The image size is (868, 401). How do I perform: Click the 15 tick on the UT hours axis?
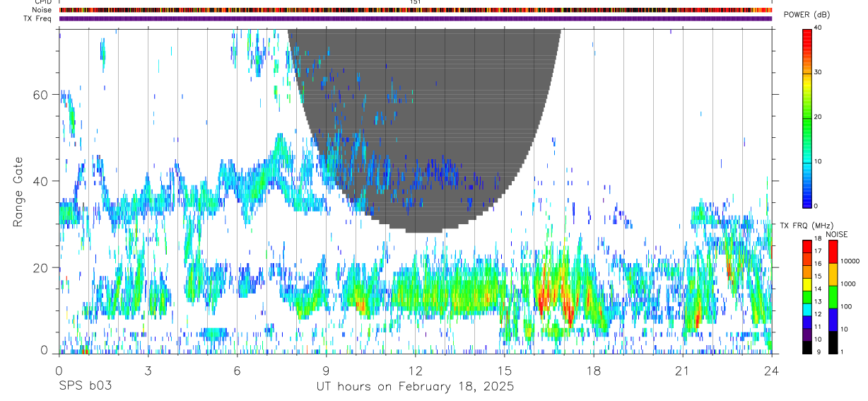tap(505, 370)
